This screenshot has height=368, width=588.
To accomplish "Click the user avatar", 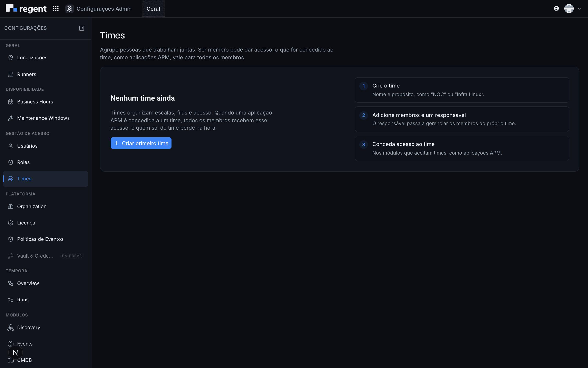I will tap(569, 9).
